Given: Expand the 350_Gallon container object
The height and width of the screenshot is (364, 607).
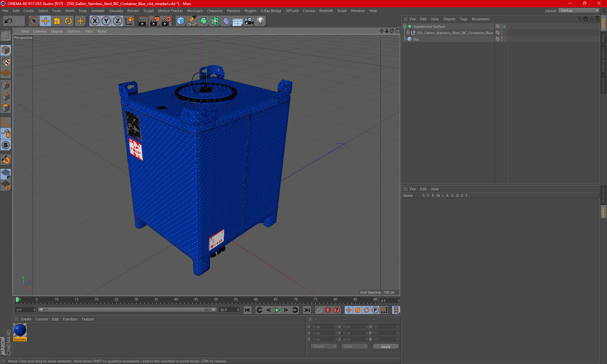Looking at the screenshot, I should 408,33.
